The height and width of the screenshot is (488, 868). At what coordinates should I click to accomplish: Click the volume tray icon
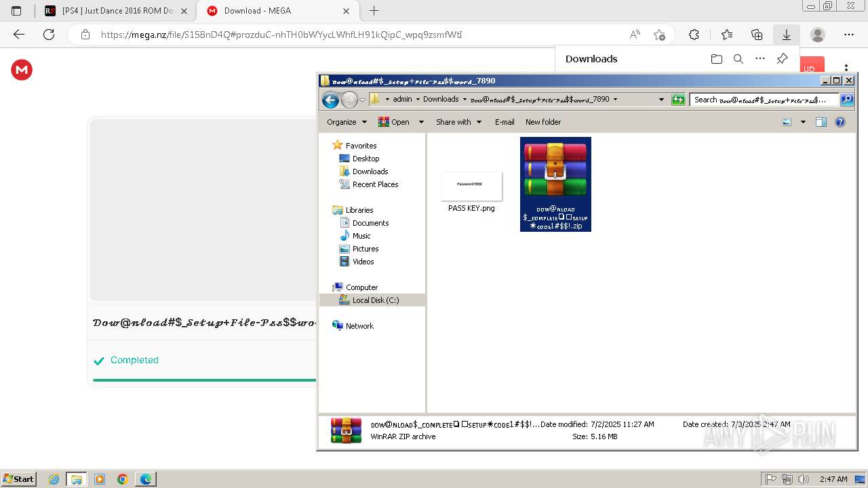pos(804,479)
